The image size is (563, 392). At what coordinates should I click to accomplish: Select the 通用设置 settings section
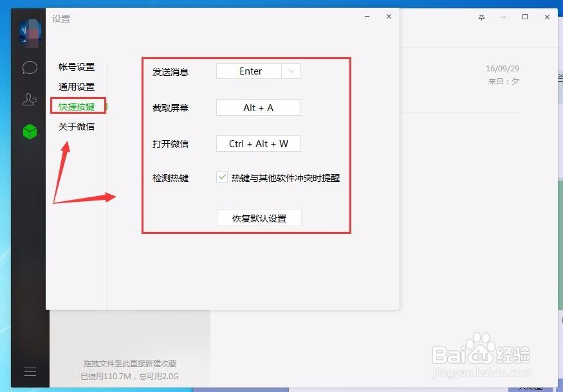pyautogui.click(x=77, y=85)
